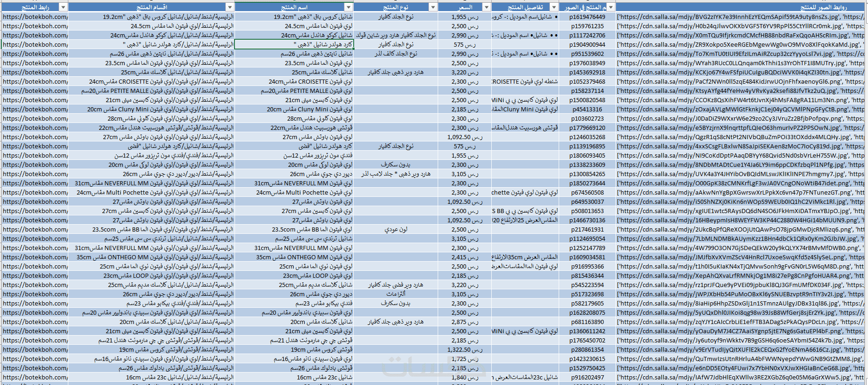Select product code cell p582179605

pos(587,303)
